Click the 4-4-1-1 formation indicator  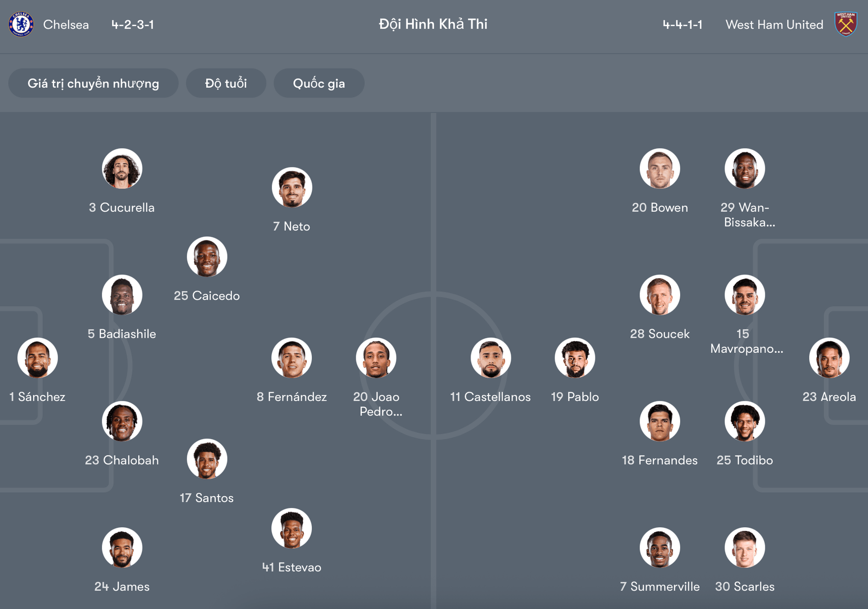pyautogui.click(x=682, y=24)
